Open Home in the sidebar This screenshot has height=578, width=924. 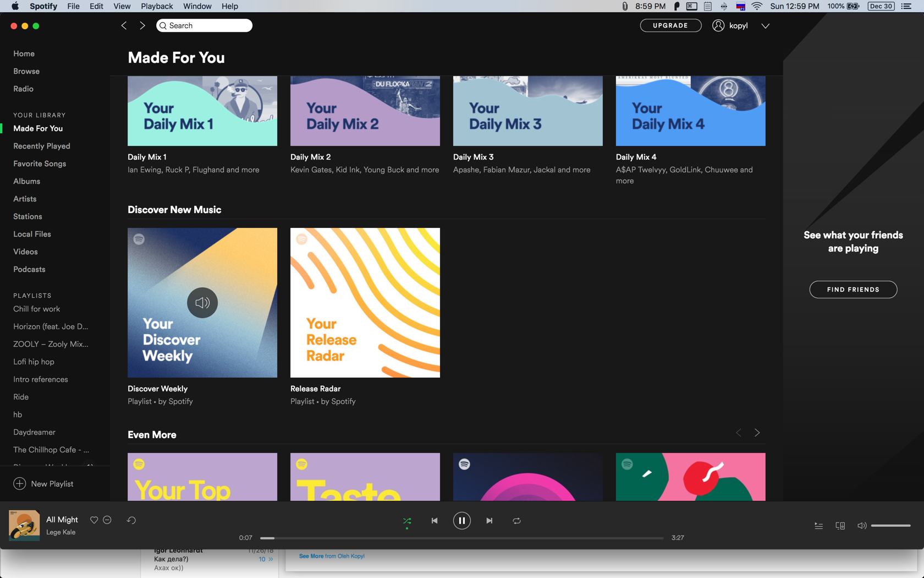(24, 53)
